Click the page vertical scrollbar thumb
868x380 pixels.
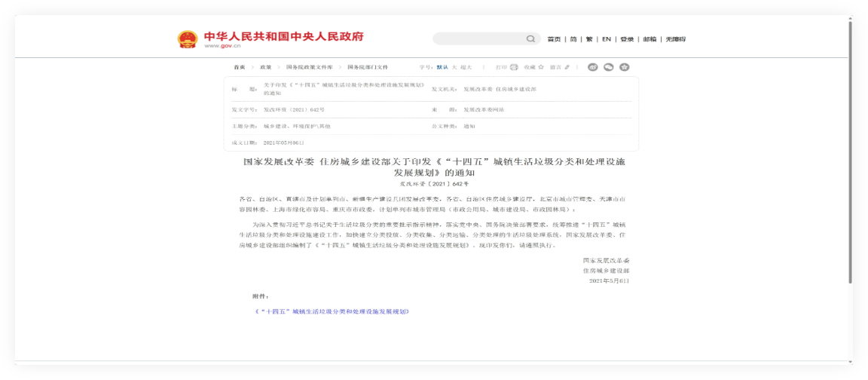pos(851,151)
